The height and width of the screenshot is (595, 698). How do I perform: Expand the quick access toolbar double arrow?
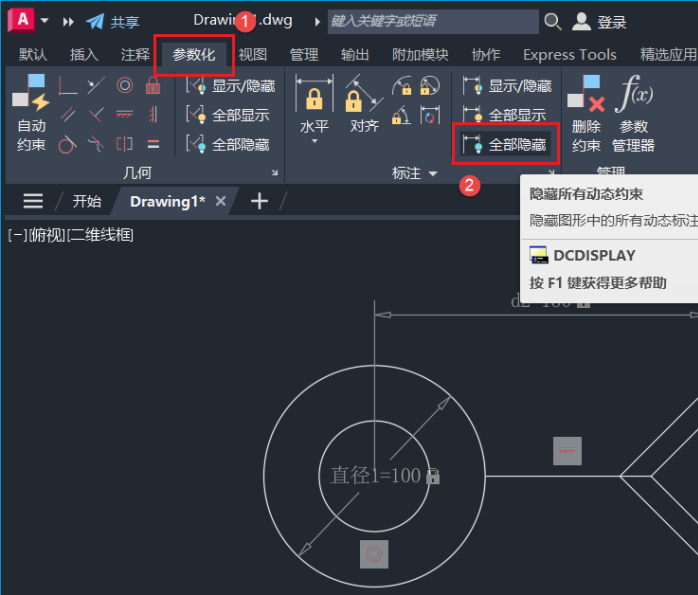click(x=68, y=22)
